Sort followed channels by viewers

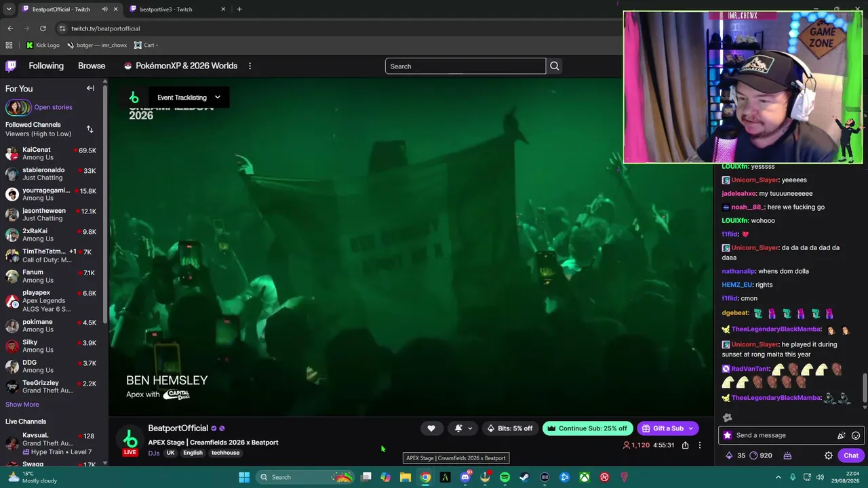point(90,129)
